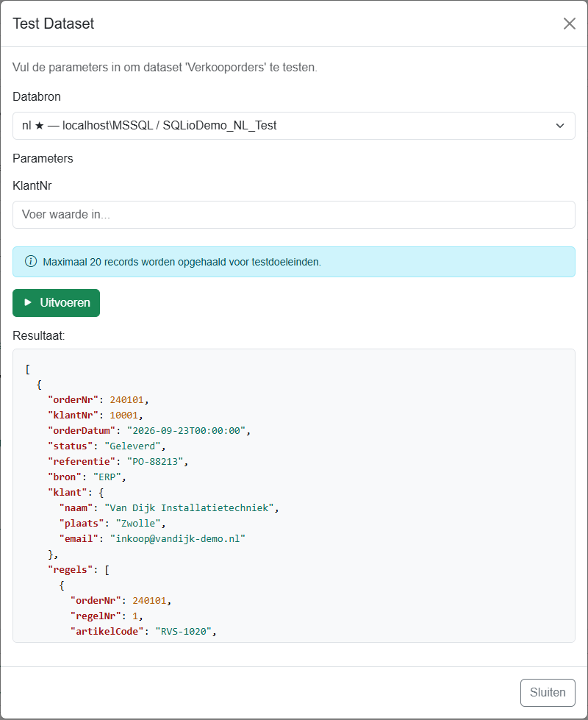Click the "bron": "ERP" line
The image size is (588, 720).
(87, 477)
